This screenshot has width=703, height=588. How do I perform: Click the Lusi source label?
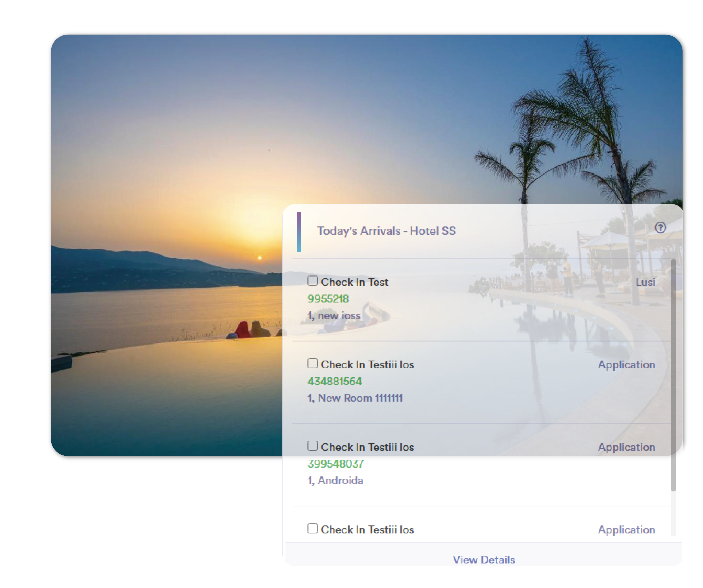click(x=645, y=282)
